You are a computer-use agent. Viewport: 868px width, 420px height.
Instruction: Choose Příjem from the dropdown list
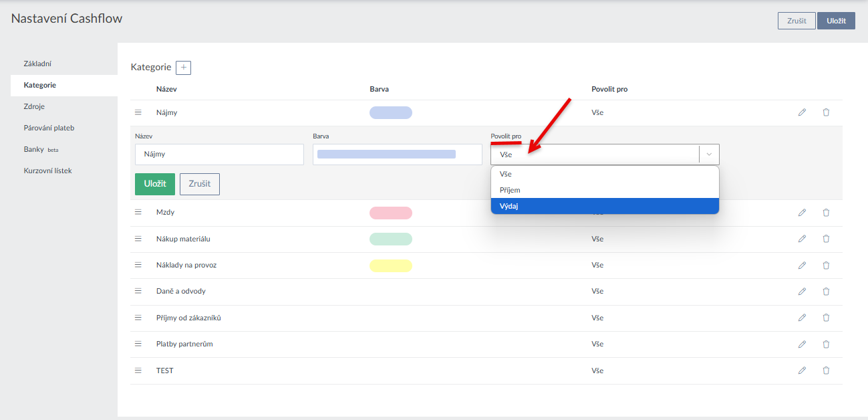click(604, 190)
